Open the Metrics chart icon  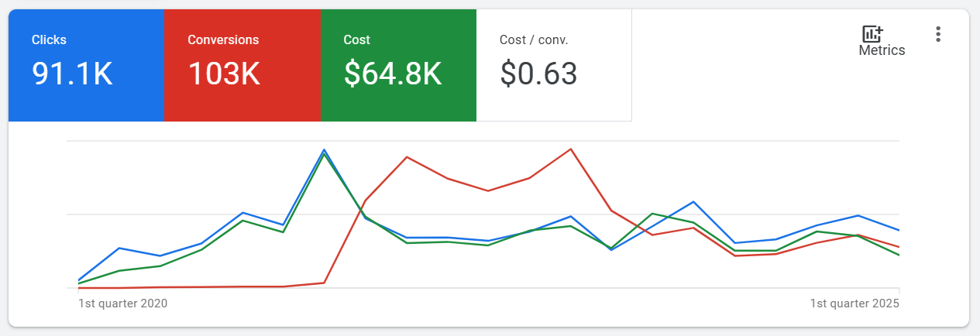click(x=873, y=34)
